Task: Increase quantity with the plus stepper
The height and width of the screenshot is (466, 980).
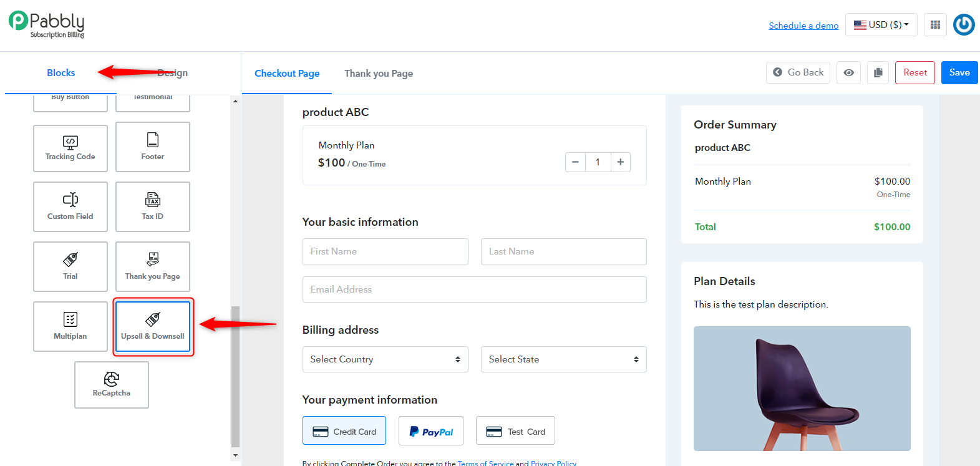Action: (x=620, y=162)
